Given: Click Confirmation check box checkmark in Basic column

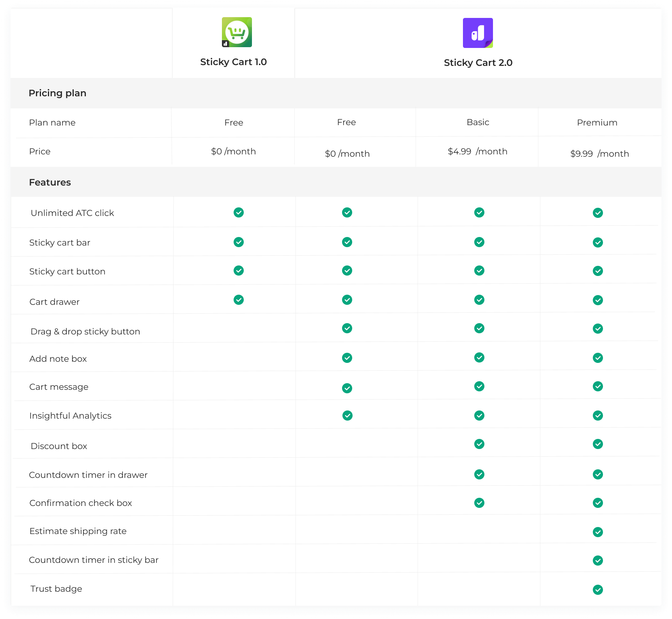Looking at the screenshot, I should (479, 503).
